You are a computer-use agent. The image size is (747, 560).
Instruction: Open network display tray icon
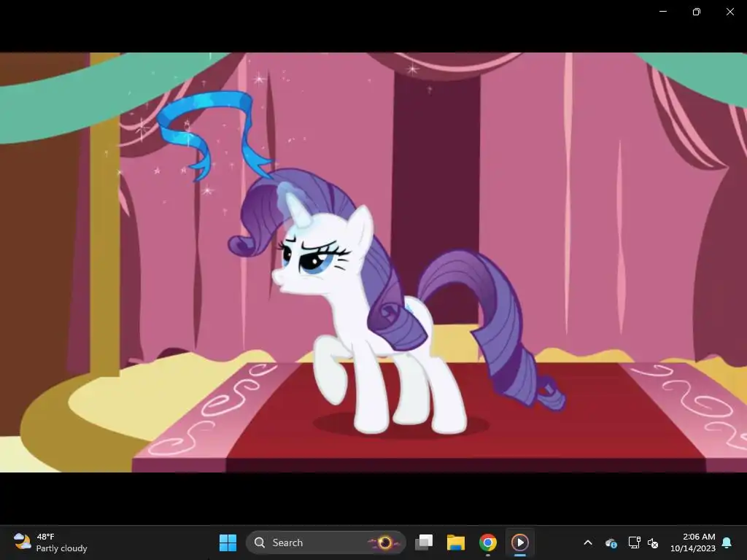point(634,542)
